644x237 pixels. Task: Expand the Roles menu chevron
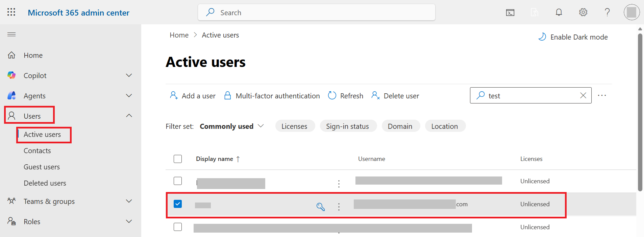tap(129, 221)
